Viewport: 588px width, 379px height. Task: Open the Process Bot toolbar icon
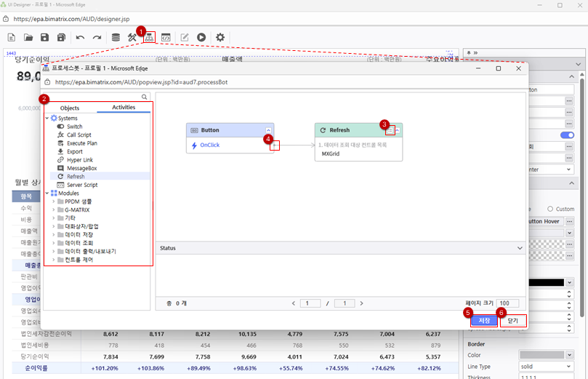[149, 37]
